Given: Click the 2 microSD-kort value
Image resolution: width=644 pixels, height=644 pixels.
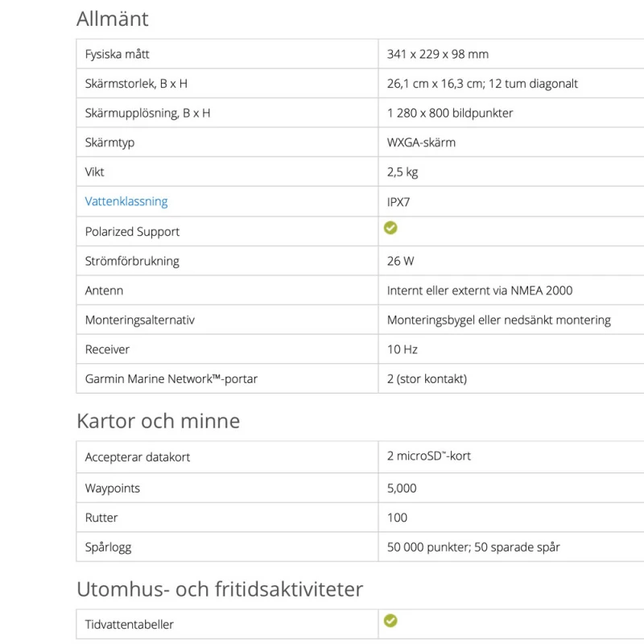Looking at the screenshot, I should (429, 456).
